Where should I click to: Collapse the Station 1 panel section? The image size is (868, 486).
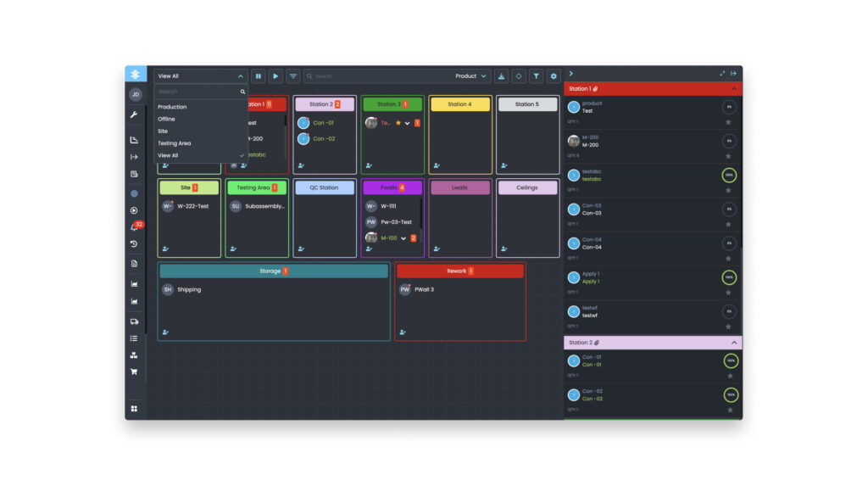click(734, 89)
